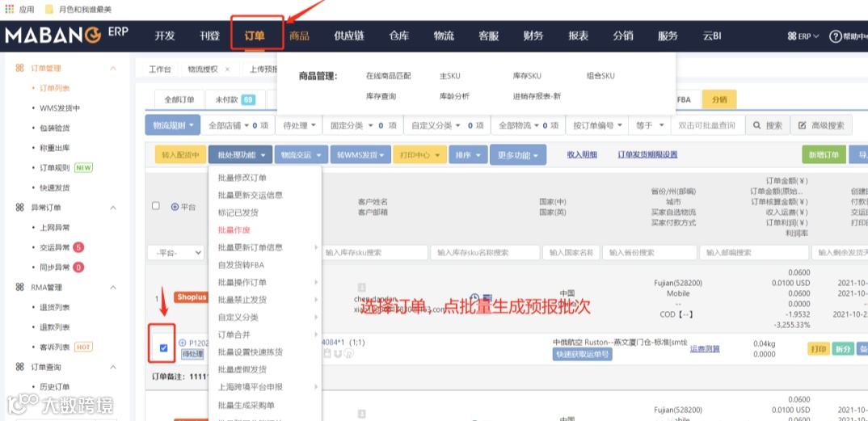Choose 标记已发货 in batch menu
Viewport: 868px width, 421px height.
pos(238,213)
